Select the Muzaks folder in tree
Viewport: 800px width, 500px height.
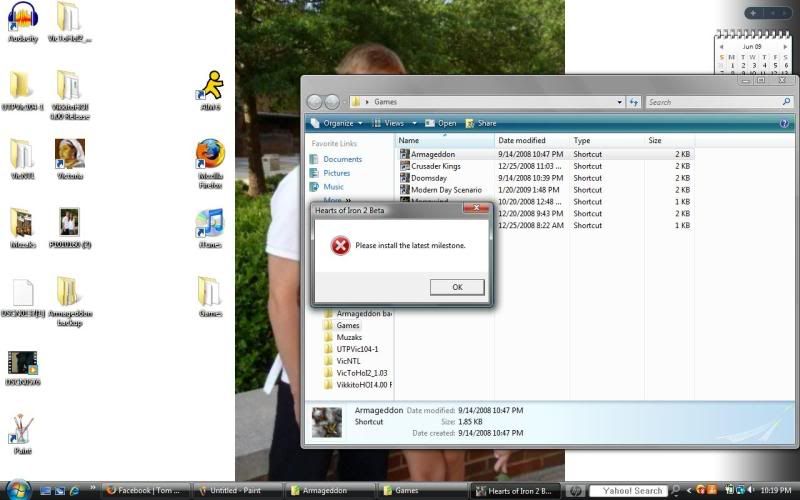(x=343, y=337)
